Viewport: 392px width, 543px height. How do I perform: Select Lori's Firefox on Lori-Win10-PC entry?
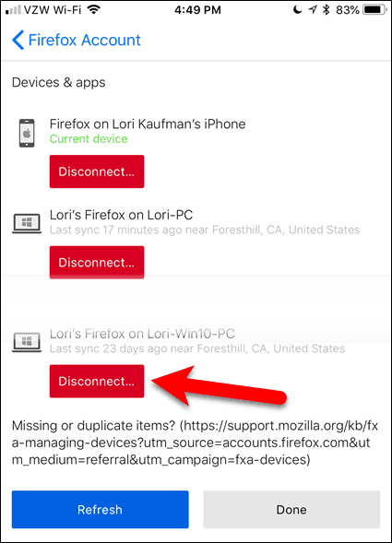[x=142, y=334]
